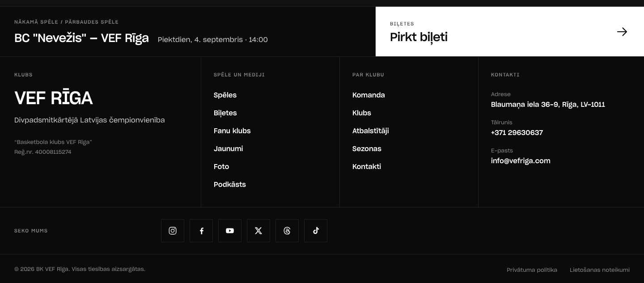Image resolution: width=644 pixels, height=283 pixels.
Task: Go to Fanu klubs page
Action: [x=232, y=131]
